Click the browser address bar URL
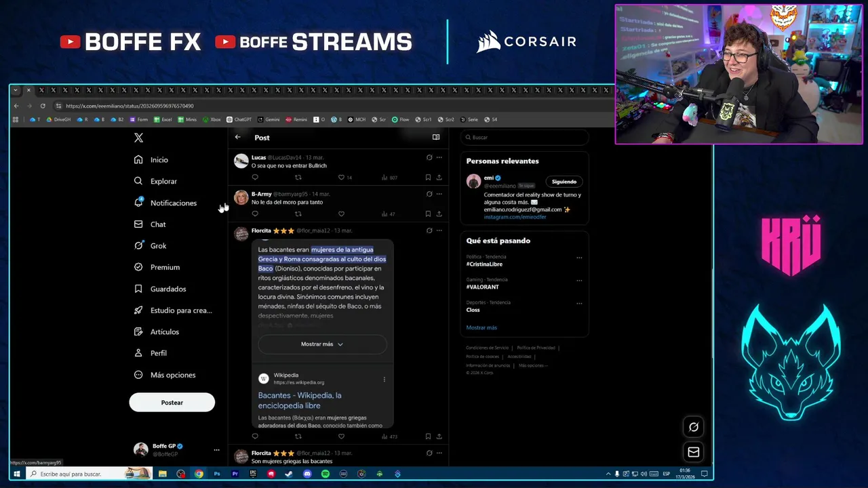The height and width of the screenshot is (488, 868). point(130,106)
